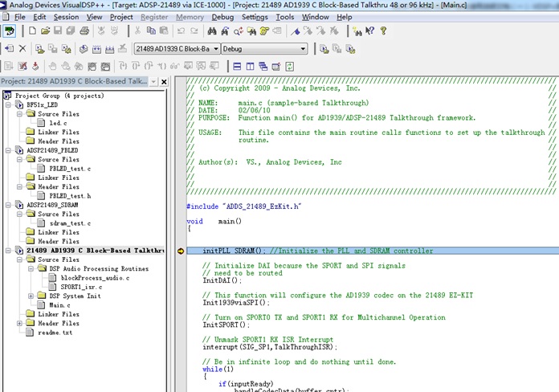Open the Debug menu

click(x=222, y=17)
